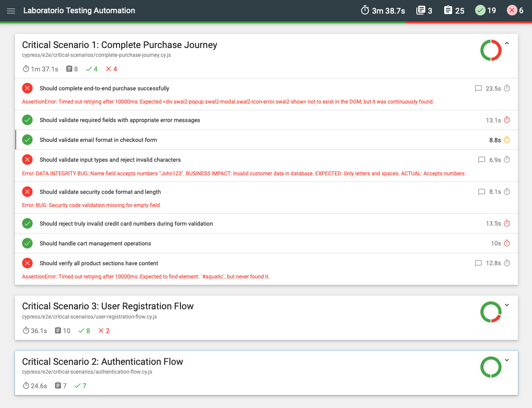Click 'Security code validation missing' error text
Viewport: 532px width, 408px height.
91,205
